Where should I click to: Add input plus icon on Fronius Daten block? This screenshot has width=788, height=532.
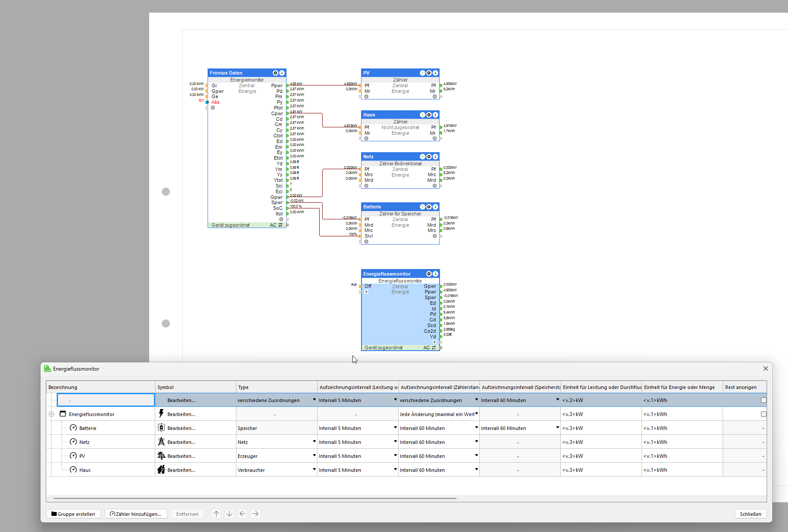(x=213, y=108)
